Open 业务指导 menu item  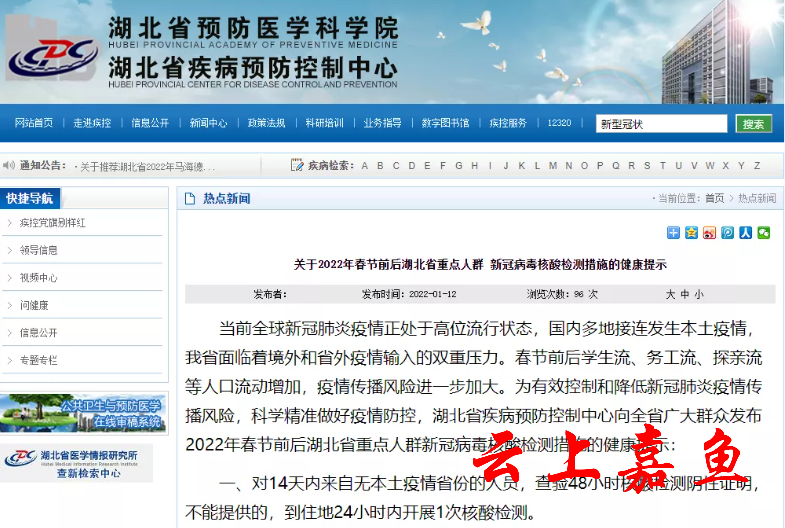382,123
